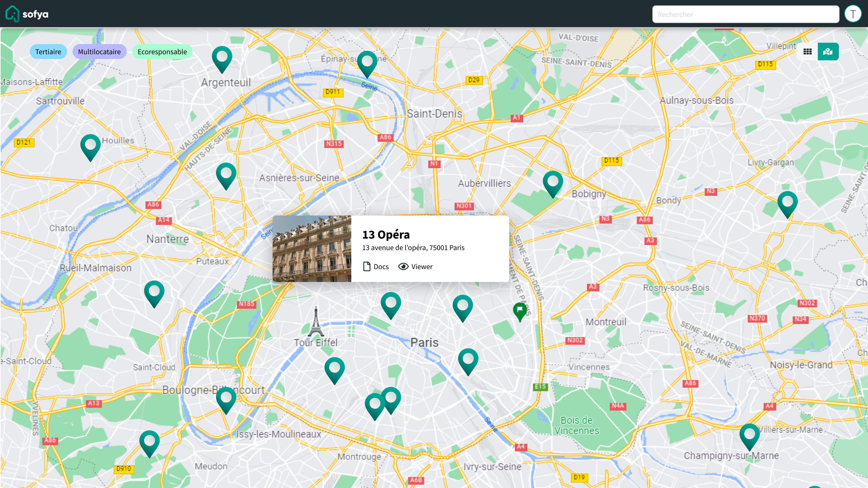Image resolution: width=868 pixels, height=488 pixels.
Task: Click the Viewer eye icon
Action: tap(403, 266)
